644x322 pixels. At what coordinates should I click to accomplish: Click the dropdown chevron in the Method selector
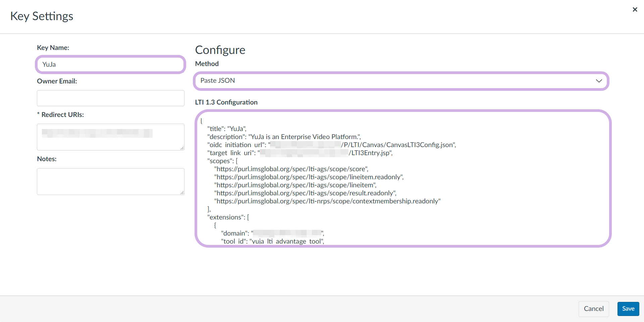tap(599, 81)
